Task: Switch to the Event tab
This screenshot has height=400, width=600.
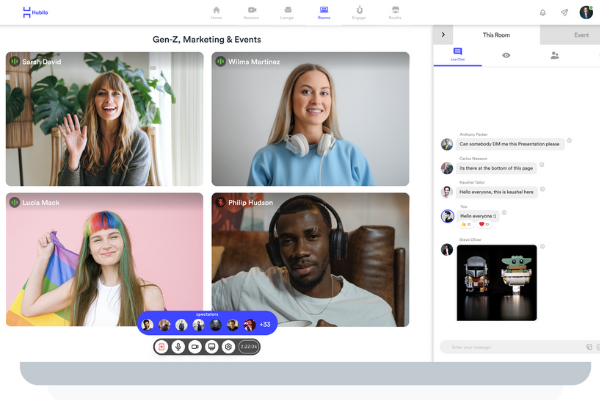Action: (x=581, y=35)
